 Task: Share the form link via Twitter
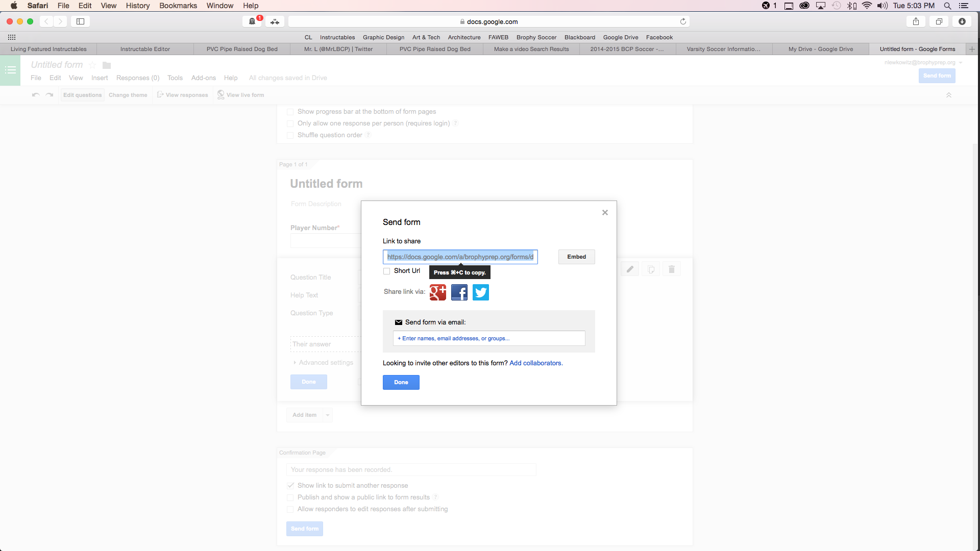tap(480, 292)
